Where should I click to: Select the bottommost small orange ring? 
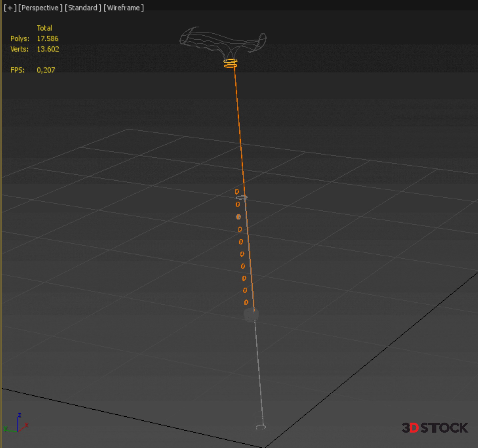(246, 302)
